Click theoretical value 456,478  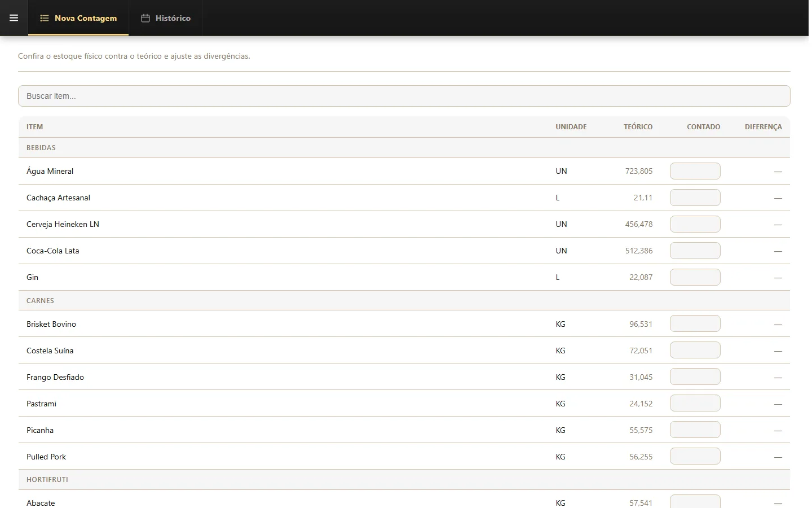(638, 224)
